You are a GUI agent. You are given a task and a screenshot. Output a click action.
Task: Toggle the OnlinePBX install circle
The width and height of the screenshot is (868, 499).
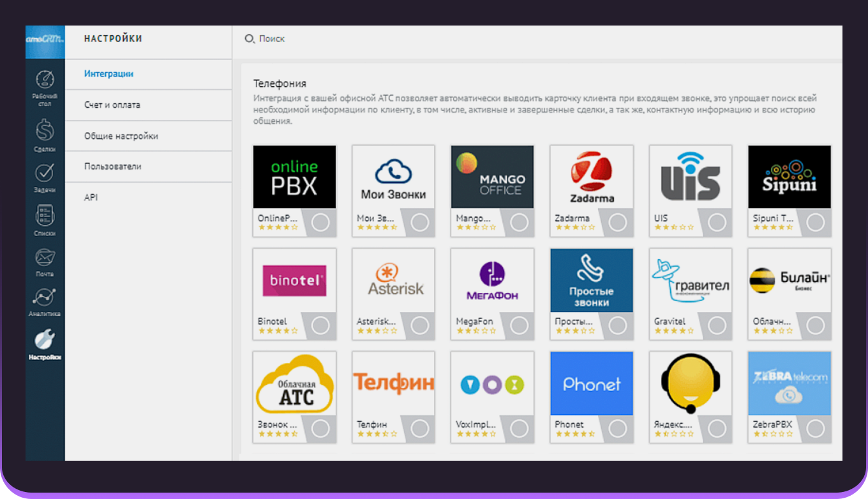(x=320, y=222)
